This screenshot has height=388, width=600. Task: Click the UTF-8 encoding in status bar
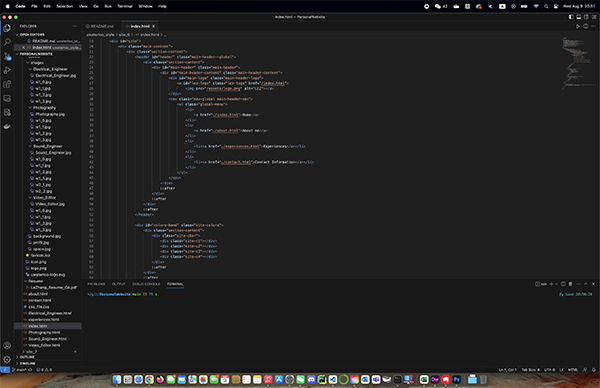[x=549, y=370]
